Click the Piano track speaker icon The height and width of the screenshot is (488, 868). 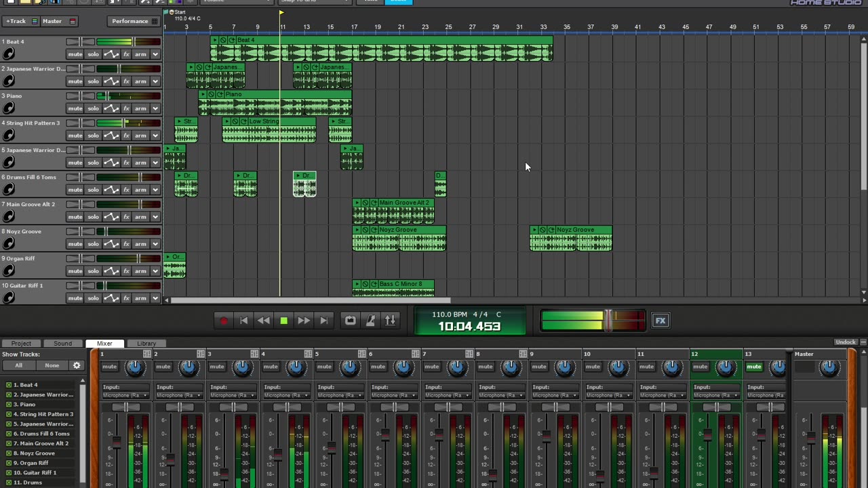pyautogui.click(x=9, y=108)
